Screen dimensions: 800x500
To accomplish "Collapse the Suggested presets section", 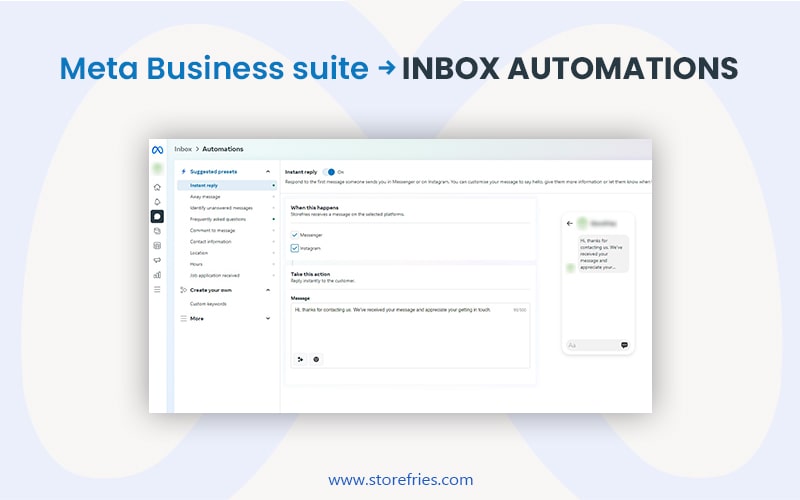I will tap(268, 172).
